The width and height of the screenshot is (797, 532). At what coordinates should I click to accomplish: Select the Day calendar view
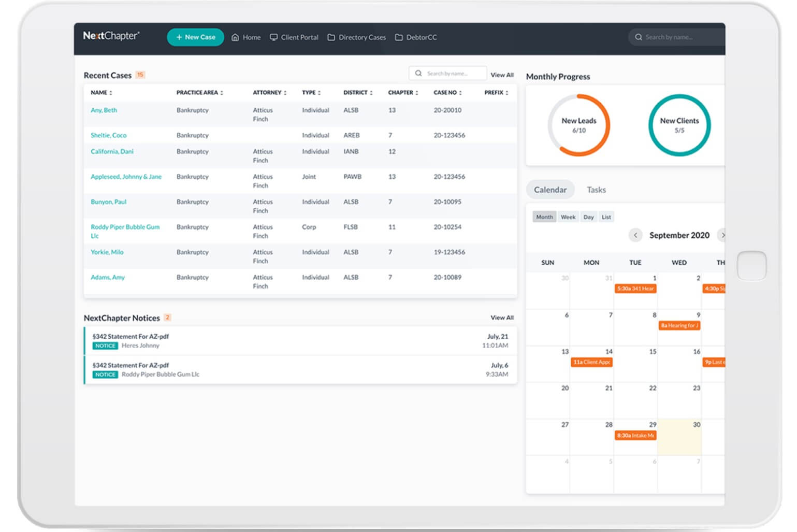click(x=588, y=217)
